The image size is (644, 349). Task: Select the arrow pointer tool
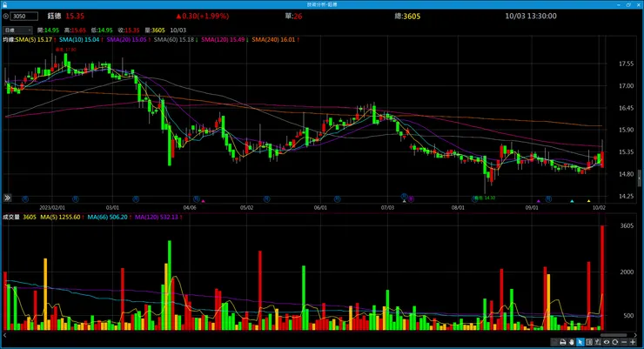point(580,342)
